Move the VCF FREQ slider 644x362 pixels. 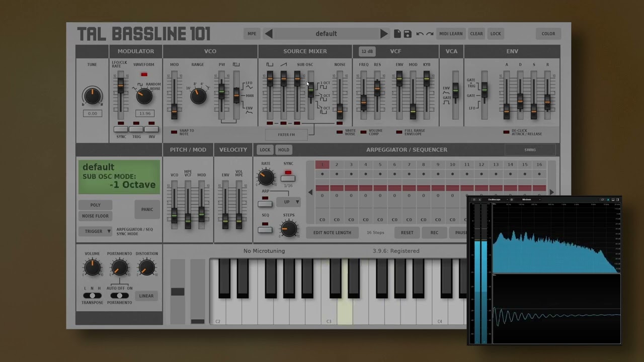[364, 102]
